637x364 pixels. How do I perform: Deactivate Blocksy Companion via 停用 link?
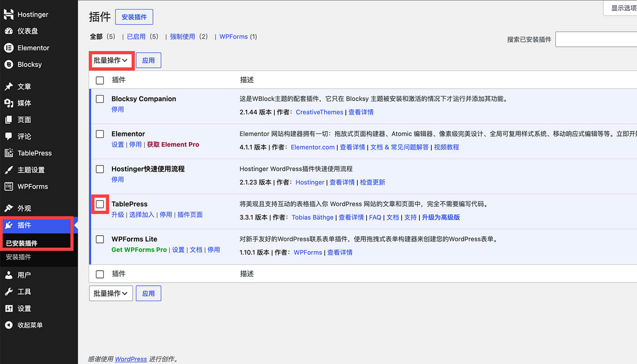click(x=118, y=110)
